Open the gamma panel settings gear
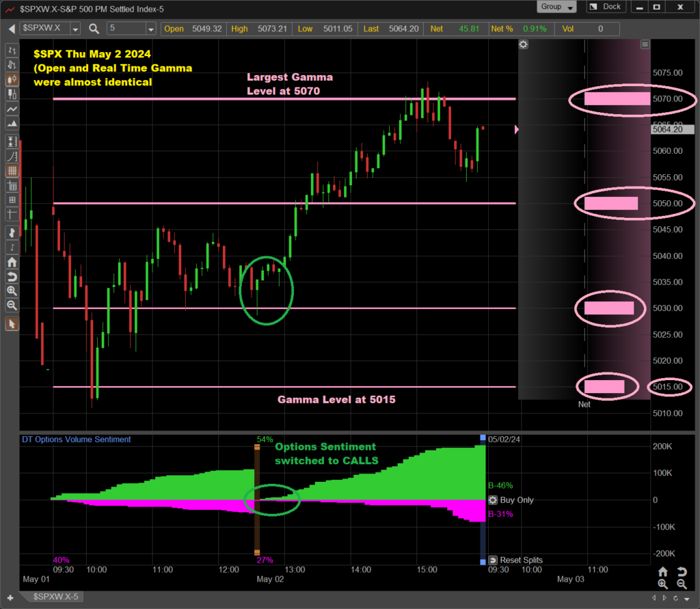Screen dimensions: 700x609 pos(524,44)
